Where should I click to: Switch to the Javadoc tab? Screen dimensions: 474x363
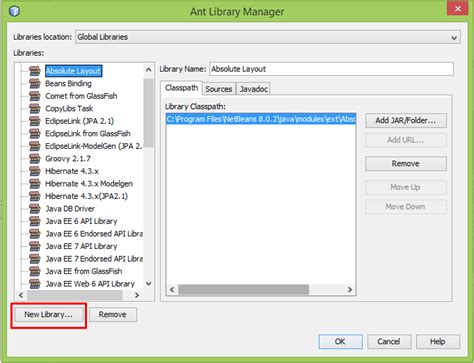point(254,89)
